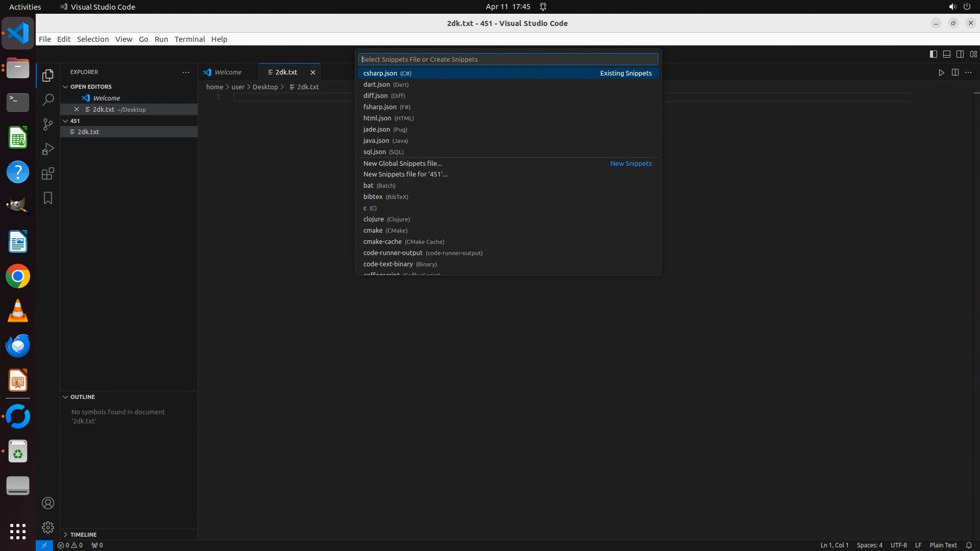Split the editor right
Screen dimensions: 980x551
[x=955, y=72]
